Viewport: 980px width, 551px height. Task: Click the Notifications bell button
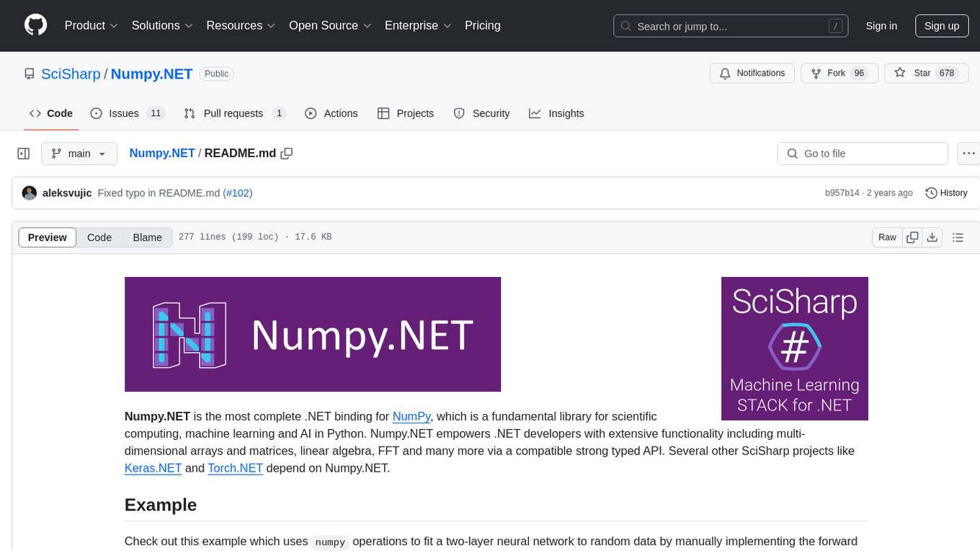(752, 73)
